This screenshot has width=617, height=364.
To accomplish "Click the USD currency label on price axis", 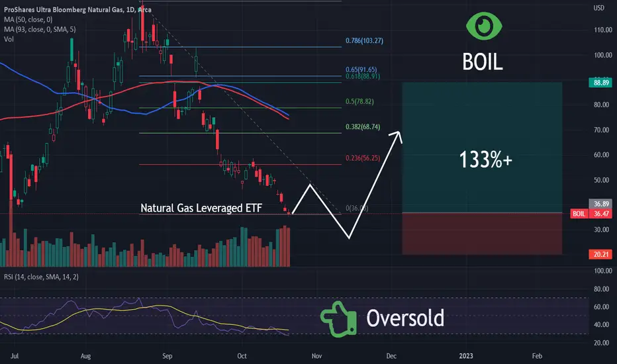I will (x=599, y=8).
